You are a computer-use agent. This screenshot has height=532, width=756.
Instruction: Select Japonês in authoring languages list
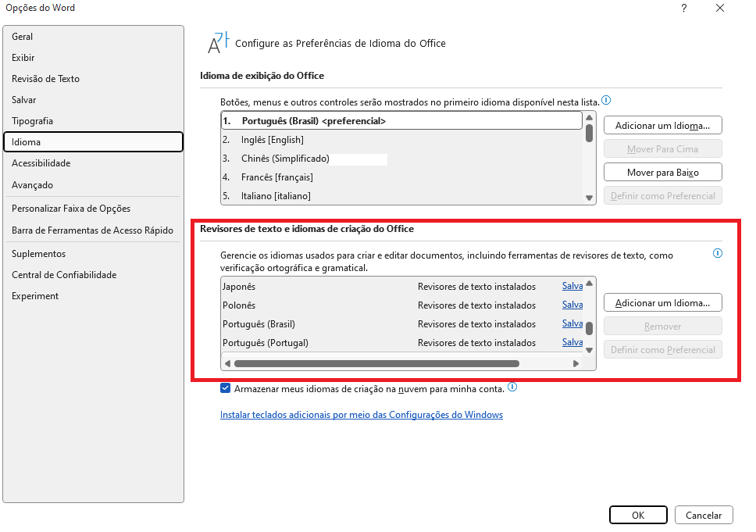coord(401,287)
